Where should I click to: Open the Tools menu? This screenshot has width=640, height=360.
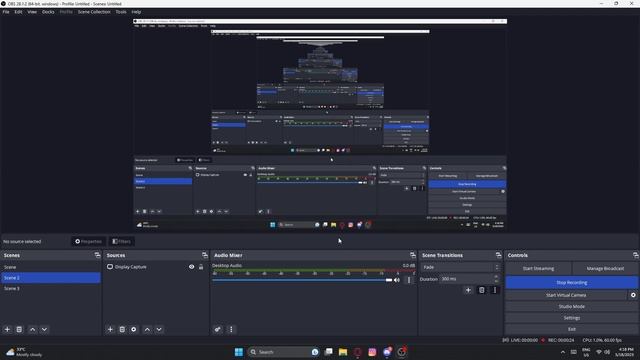pos(121,12)
